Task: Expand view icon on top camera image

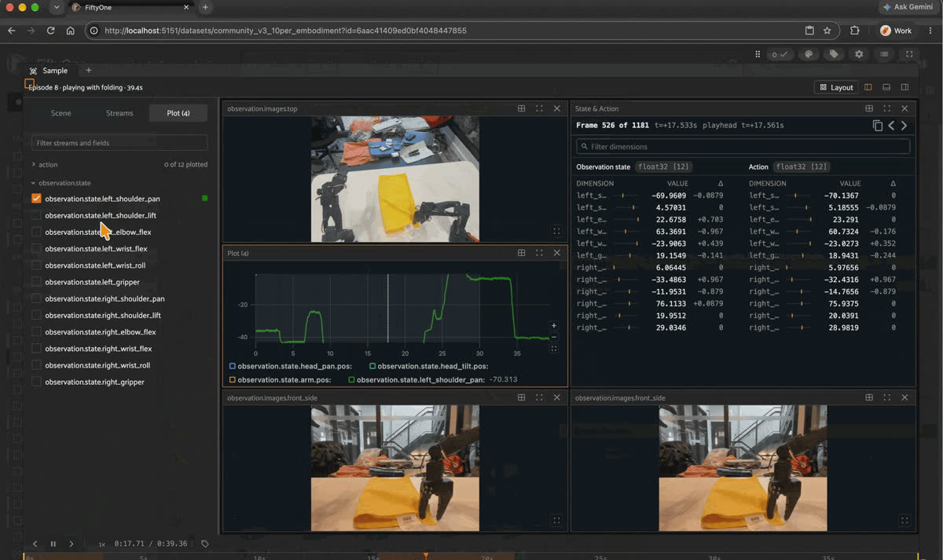Action: click(x=556, y=232)
